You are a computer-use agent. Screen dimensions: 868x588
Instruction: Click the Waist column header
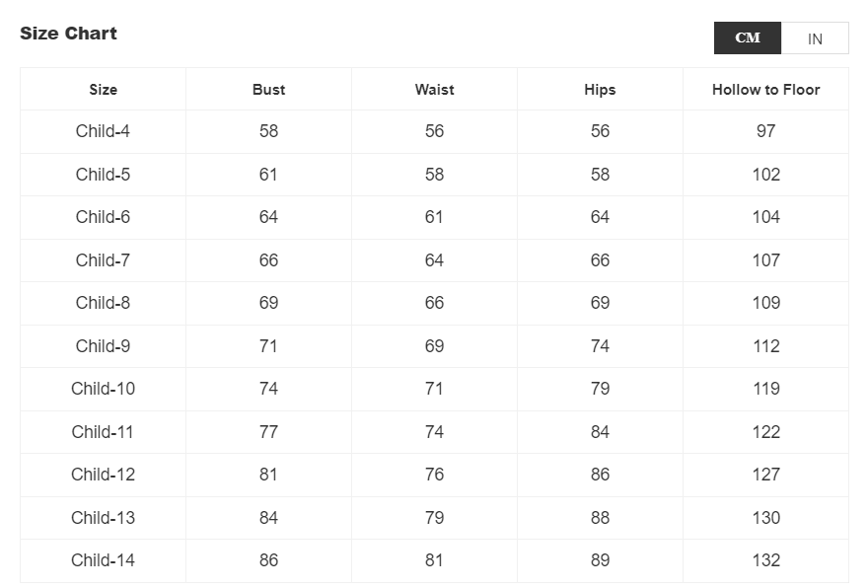click(434, 90)
